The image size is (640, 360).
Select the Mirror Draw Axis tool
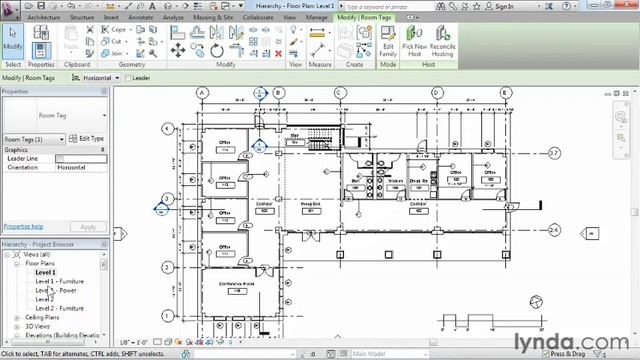[236, 32]
